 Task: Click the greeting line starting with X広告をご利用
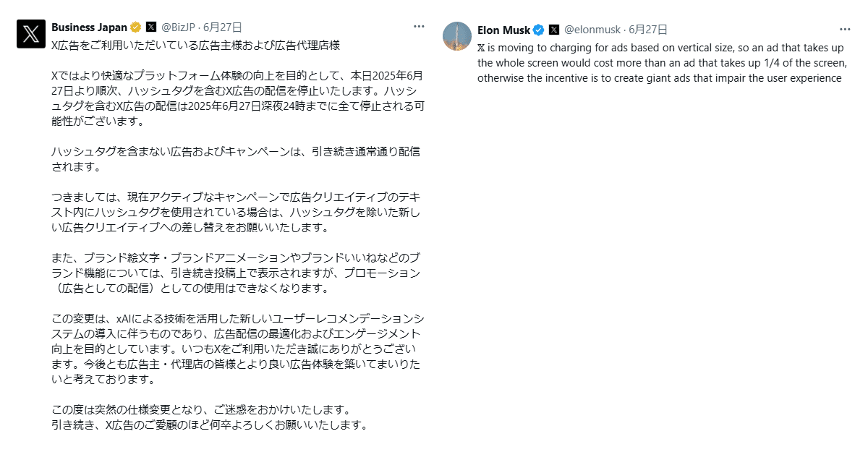pos(195,45)
